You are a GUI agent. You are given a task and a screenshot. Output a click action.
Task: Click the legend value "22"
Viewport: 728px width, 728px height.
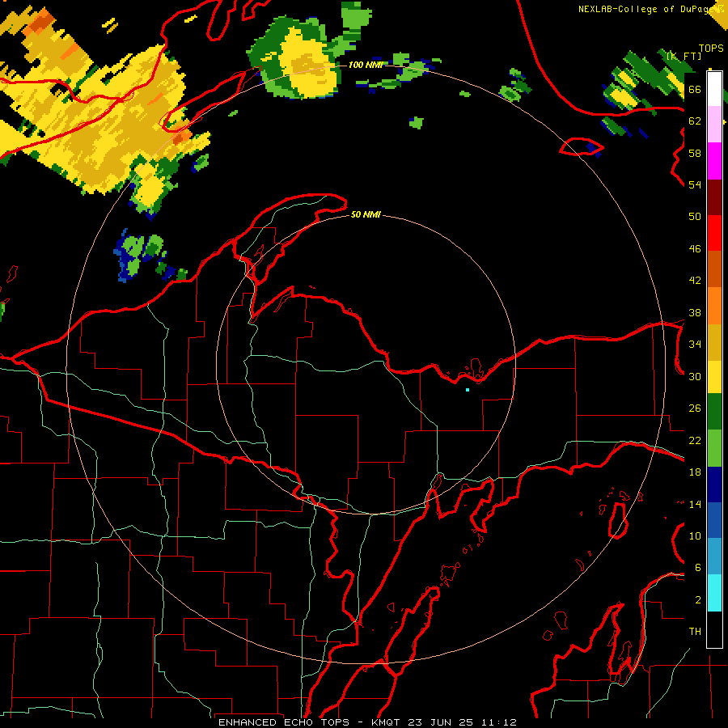click(x=695, y=440)
